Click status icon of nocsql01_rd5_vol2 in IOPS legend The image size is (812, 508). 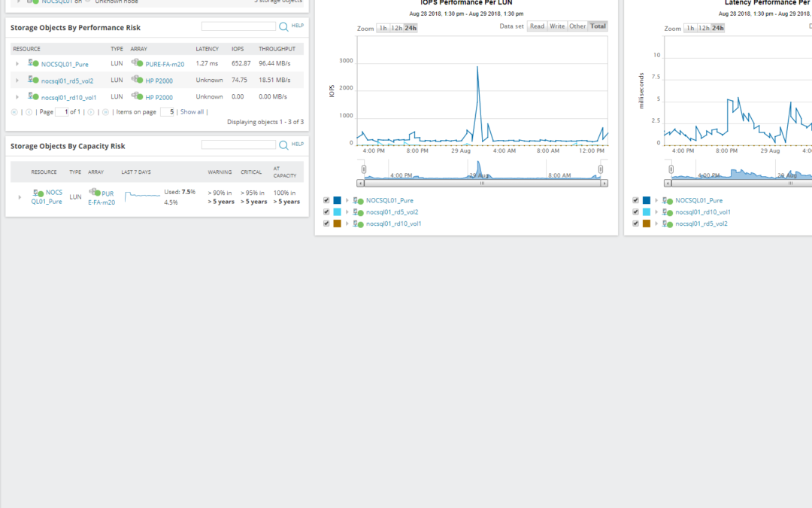point(358,212)
